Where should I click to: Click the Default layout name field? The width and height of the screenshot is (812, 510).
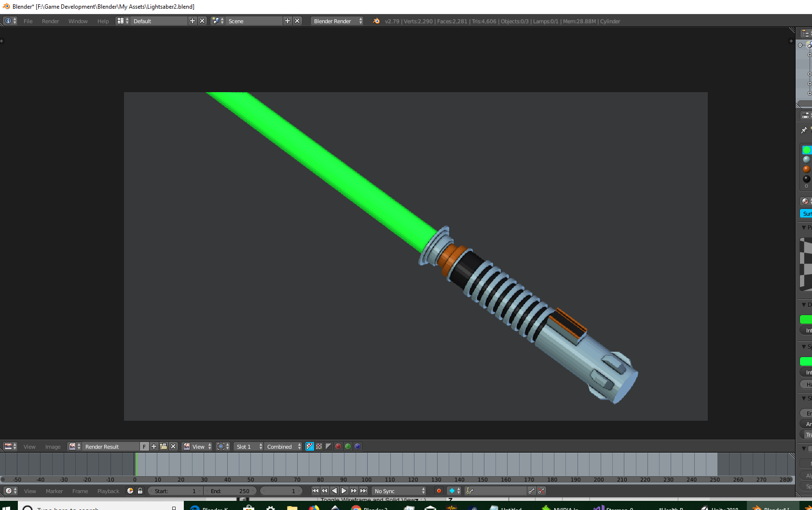tap(159, 21)
